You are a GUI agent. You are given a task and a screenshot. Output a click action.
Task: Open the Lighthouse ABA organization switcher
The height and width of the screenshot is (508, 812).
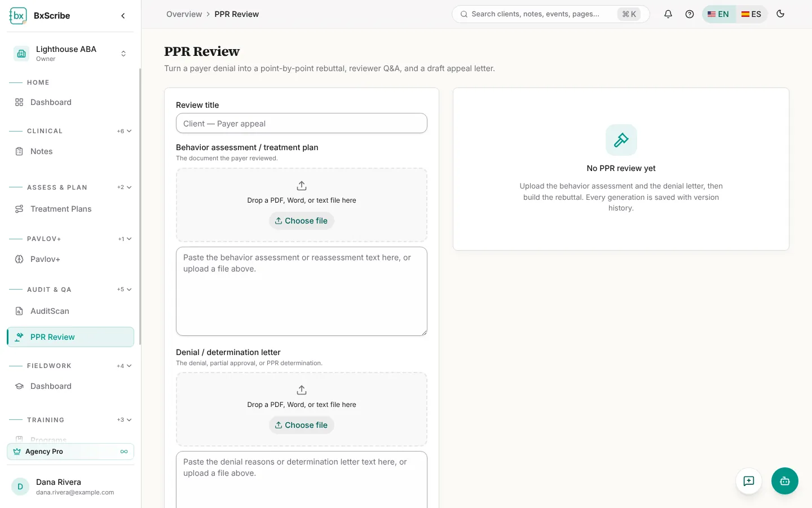pyautogui.click(x=70, y=54)
